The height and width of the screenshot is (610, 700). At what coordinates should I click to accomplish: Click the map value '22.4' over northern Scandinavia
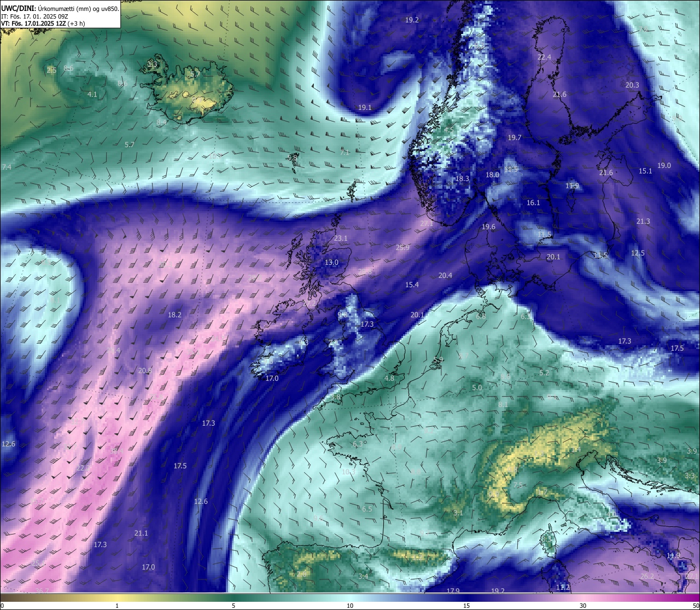(544, 57)
